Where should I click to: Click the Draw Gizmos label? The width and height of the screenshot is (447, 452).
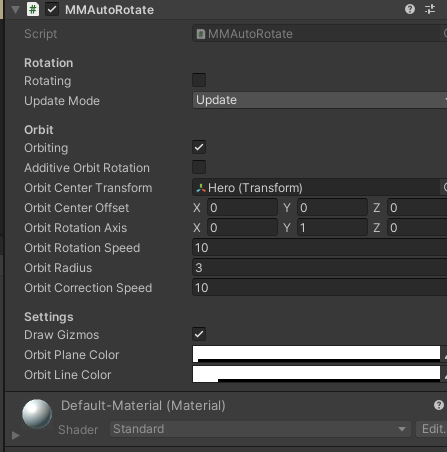pyautogui.click(x=62, y=335)
